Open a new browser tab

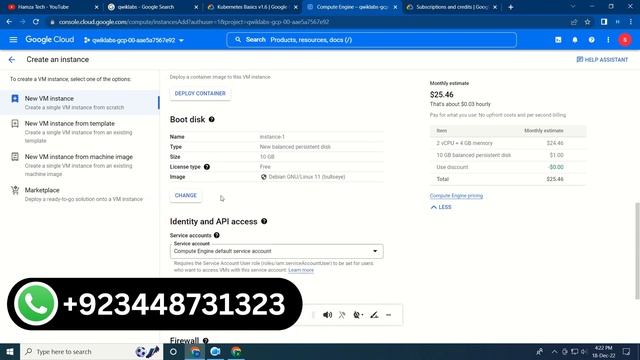(x=511, y=7)
